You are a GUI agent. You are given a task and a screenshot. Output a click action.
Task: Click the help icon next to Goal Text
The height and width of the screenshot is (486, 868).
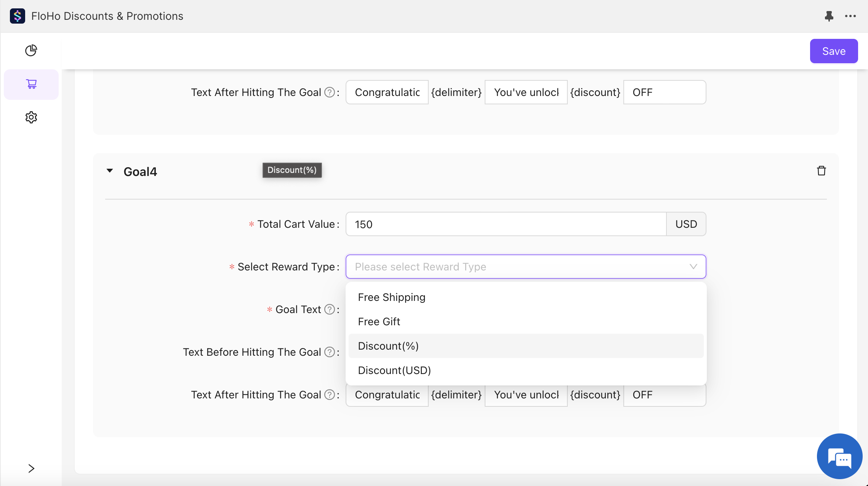[x=329, y=309]
